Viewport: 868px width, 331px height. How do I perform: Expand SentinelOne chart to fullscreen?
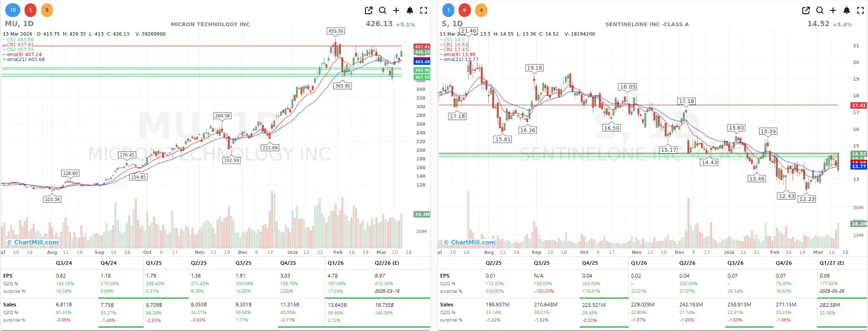click(x=860, y=10)
